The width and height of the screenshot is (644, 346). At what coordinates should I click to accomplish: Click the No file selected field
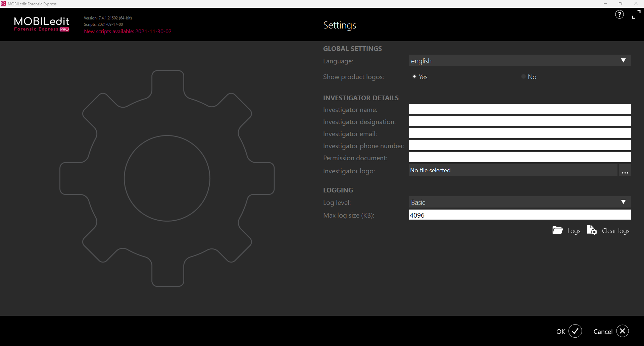point(513,170)
